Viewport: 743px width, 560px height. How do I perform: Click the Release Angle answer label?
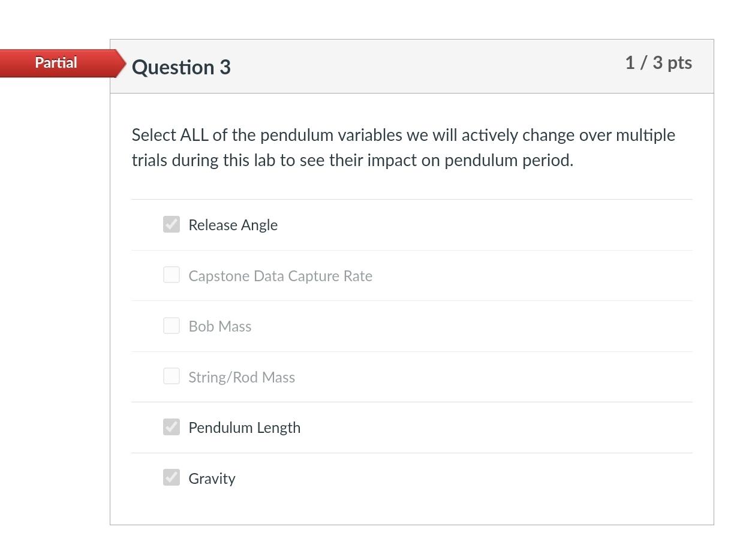(233, 224)
